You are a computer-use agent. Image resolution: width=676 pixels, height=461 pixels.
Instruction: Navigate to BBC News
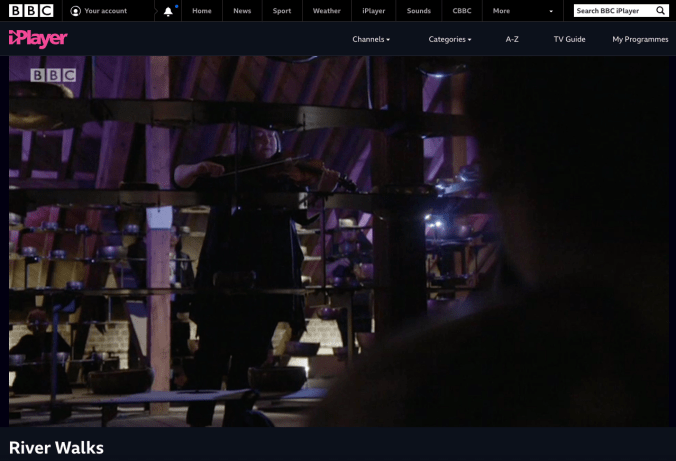tap(242, 11)
